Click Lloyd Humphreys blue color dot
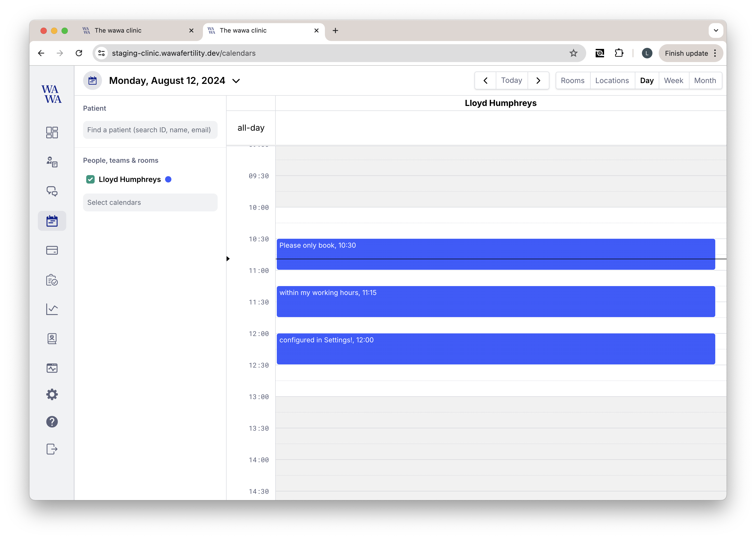 tap(168, 180)
